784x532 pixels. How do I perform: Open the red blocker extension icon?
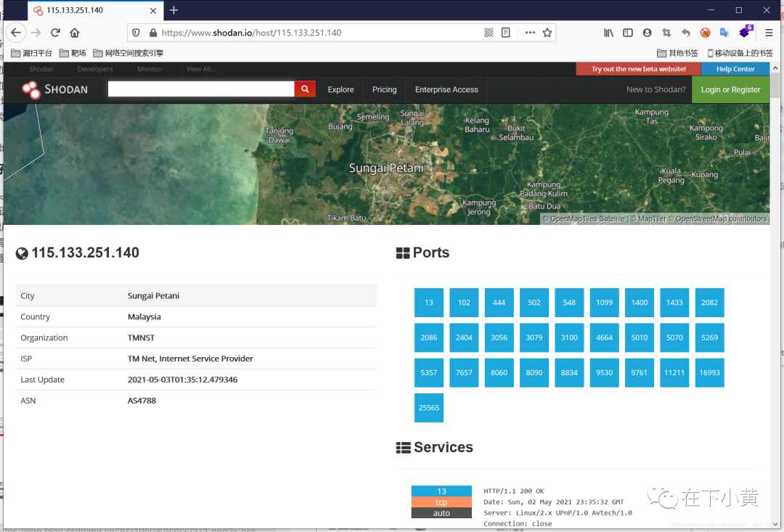point(705,33)
